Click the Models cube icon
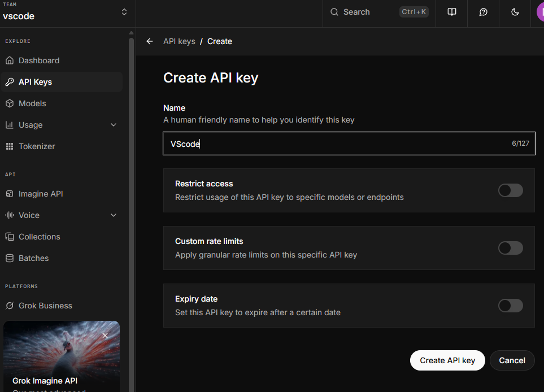The image size is (544, 392). pos(10,103)
